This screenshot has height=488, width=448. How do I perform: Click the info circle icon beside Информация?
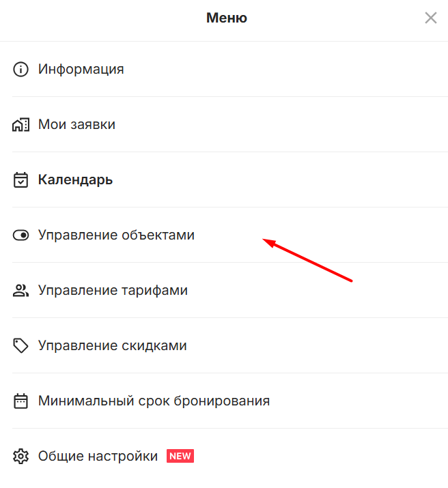tap(20, 69)
